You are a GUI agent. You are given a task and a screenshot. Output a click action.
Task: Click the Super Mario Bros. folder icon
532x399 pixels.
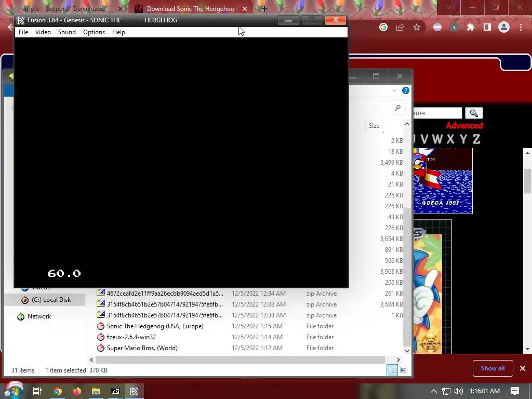101,348
